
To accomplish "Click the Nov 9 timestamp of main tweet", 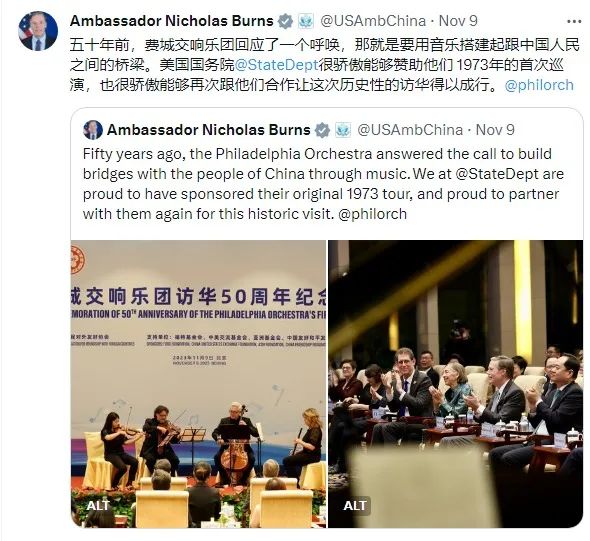I will point(458,21).
